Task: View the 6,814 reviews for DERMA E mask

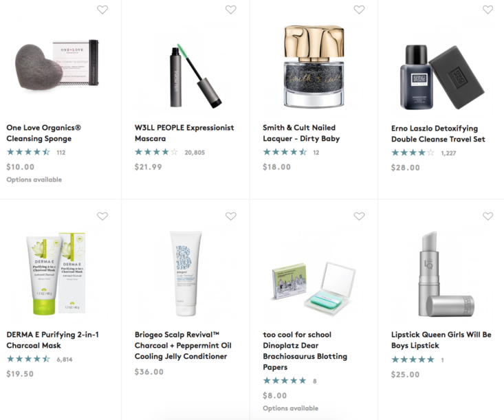Action: 65,360
